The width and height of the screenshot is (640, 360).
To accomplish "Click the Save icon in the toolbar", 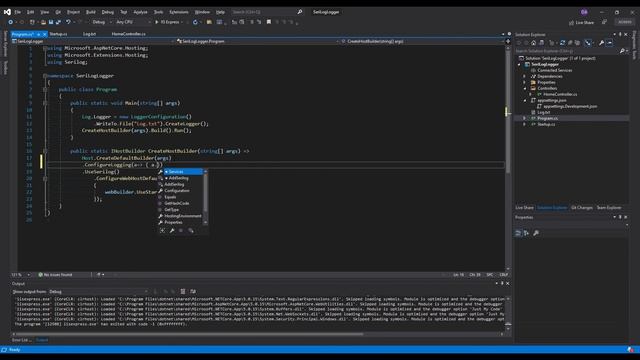I will click(x=51, y=22).
